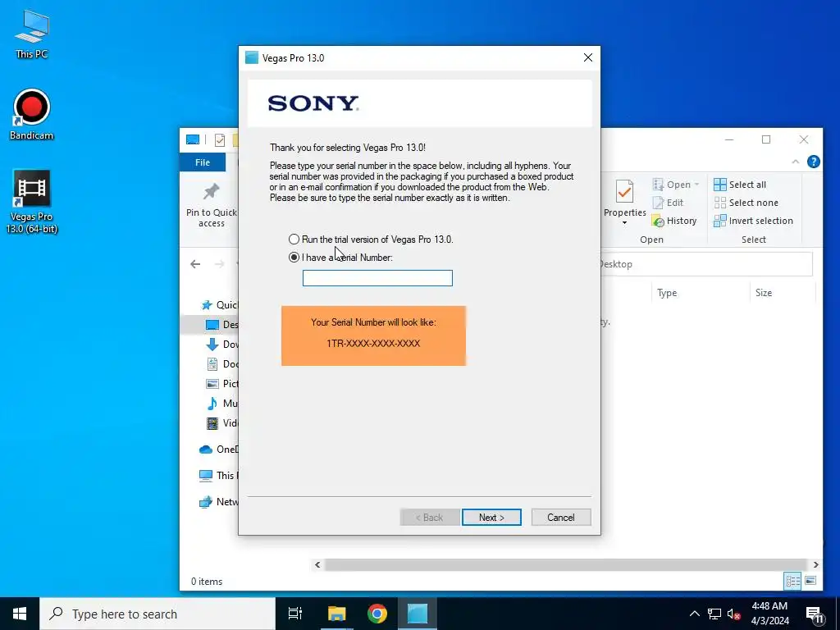Select OneDrive in navigation pane
The height and width of the screenshot is (630, 840).
click(x=218, y=450)
